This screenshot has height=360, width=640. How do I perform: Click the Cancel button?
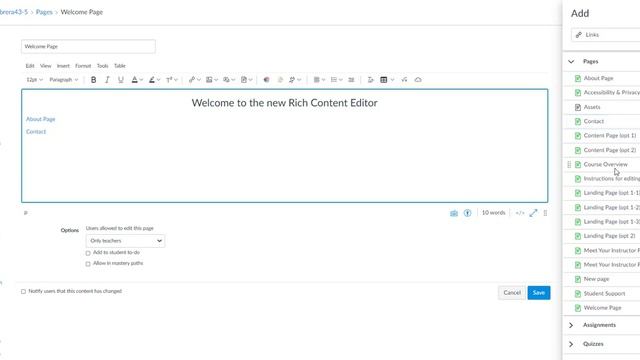tap(512, 293)
